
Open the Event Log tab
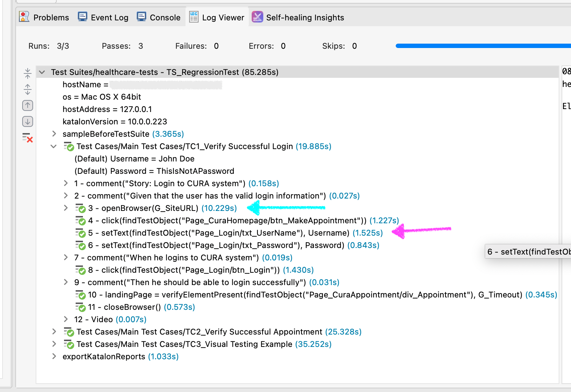pos(103,17)
